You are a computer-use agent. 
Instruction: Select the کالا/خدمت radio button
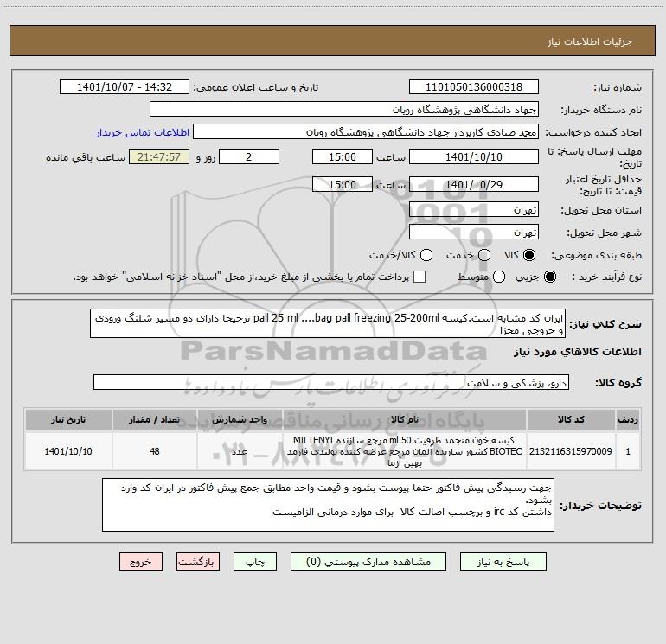pyautogui.click(x=426, y=255)
